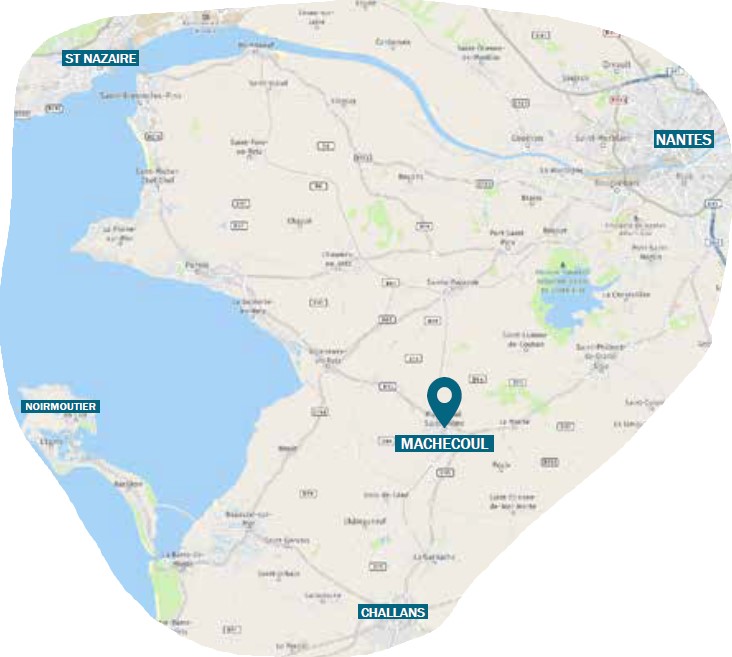Screen dimensions: 732x657
Task: Select the MACHECOUL label on the map
Action: tap(444, 444)
